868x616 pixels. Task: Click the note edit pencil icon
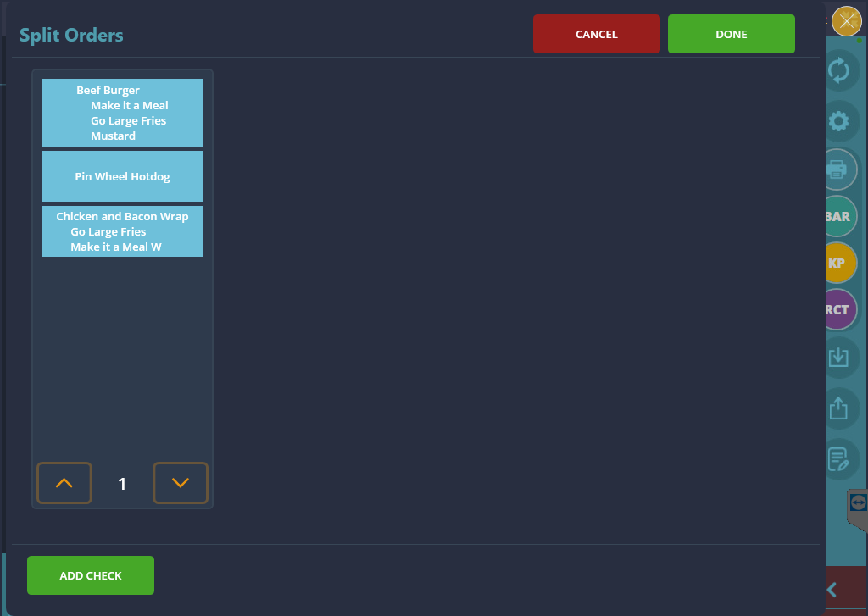point(838,458)
